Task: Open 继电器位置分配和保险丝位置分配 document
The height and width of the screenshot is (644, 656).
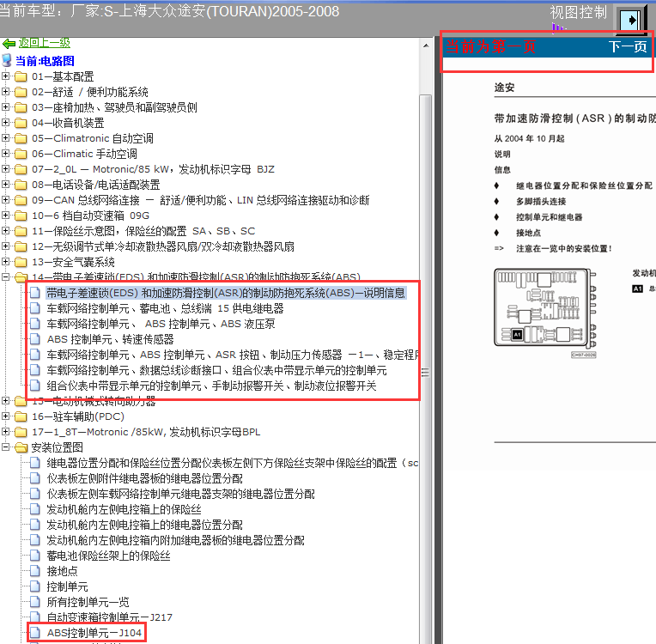Action: tap(232, 463)
